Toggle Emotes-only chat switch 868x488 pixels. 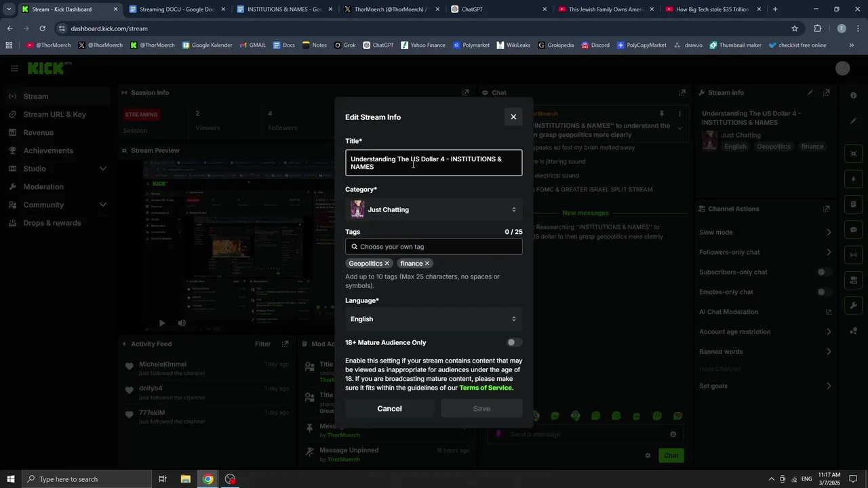click(x=824, y=292)
